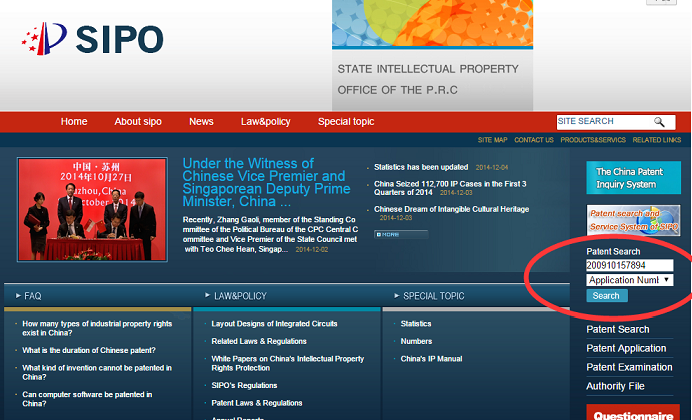Open How many types of industrial property rights
The height and width of the screenshot is (420, 692).
(97, 328)
